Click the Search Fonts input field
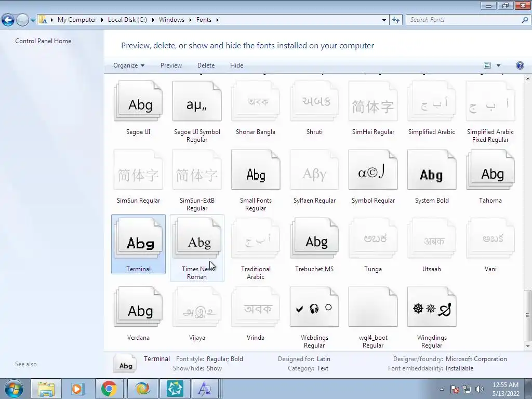532x399 pixels. [x=463, y=20]
